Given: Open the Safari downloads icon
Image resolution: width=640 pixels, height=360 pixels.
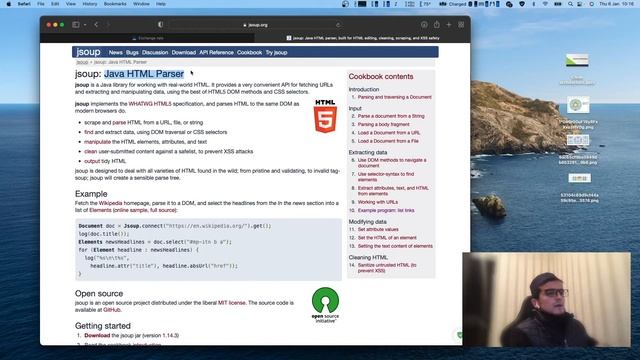Looking at the screenshot, I should [424, 24].
